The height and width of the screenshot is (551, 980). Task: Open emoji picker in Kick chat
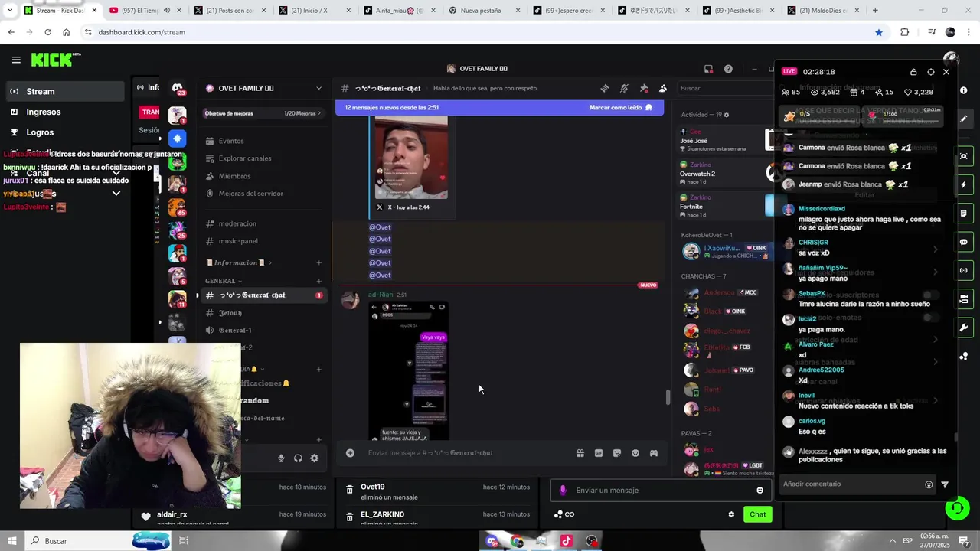pyautogui.click(x=759, y=491)
